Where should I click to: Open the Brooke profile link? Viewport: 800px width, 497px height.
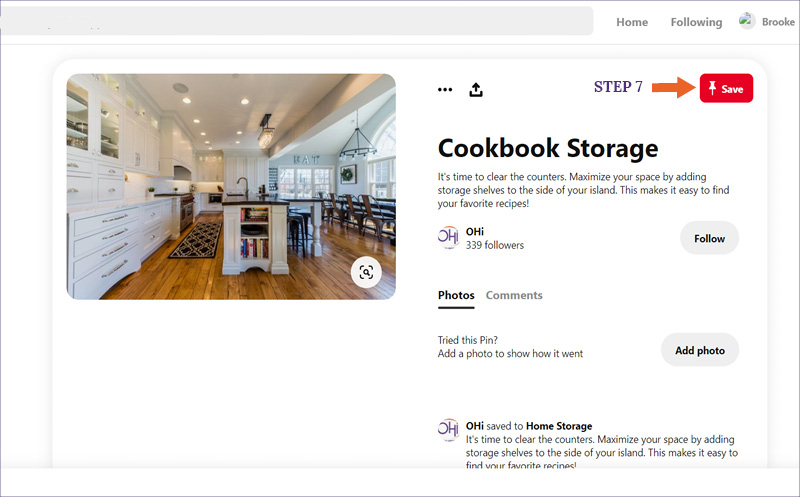778,22
